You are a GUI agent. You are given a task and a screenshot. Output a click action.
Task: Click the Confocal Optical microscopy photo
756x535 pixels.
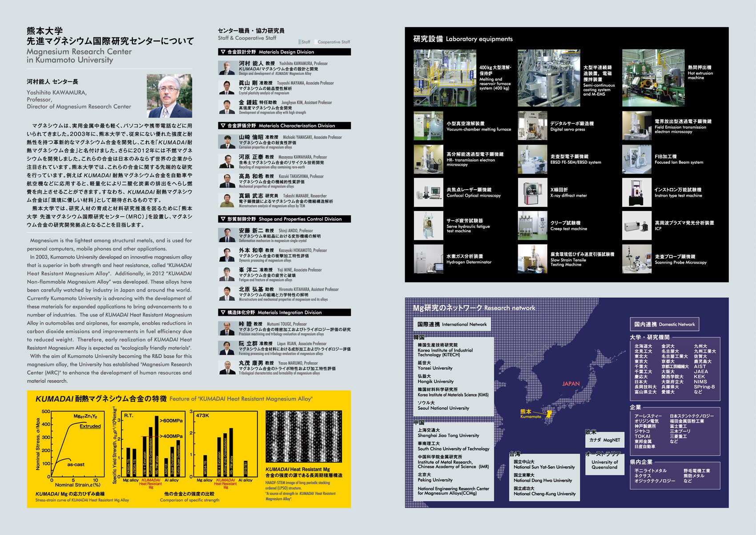[x=428, y=192]
